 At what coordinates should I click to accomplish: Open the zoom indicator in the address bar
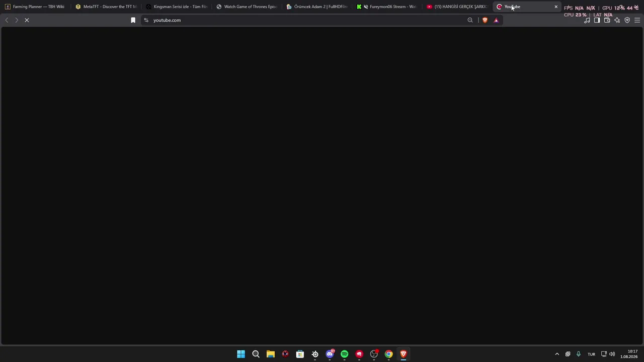pyautogui.click(x=470, y=20)
